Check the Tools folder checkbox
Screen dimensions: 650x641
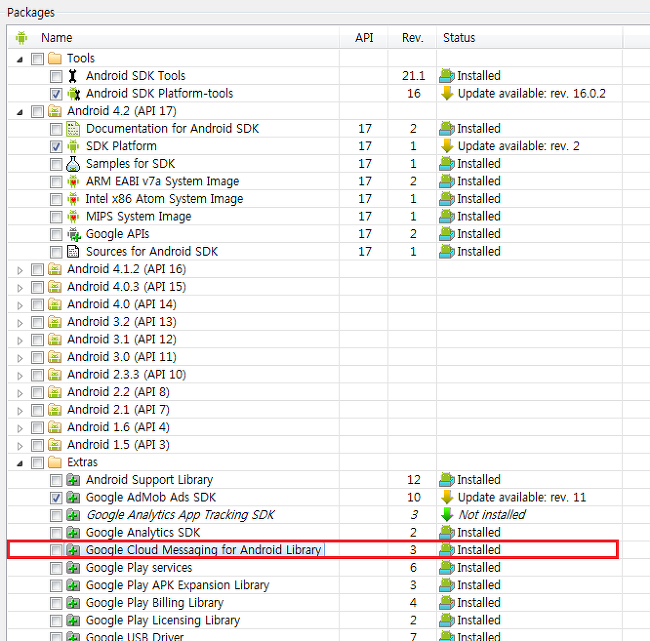pos(37,59)
